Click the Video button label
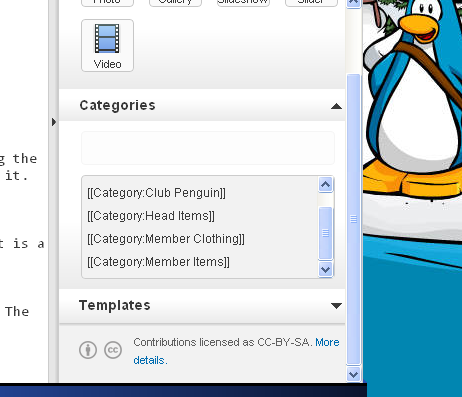 107,64
